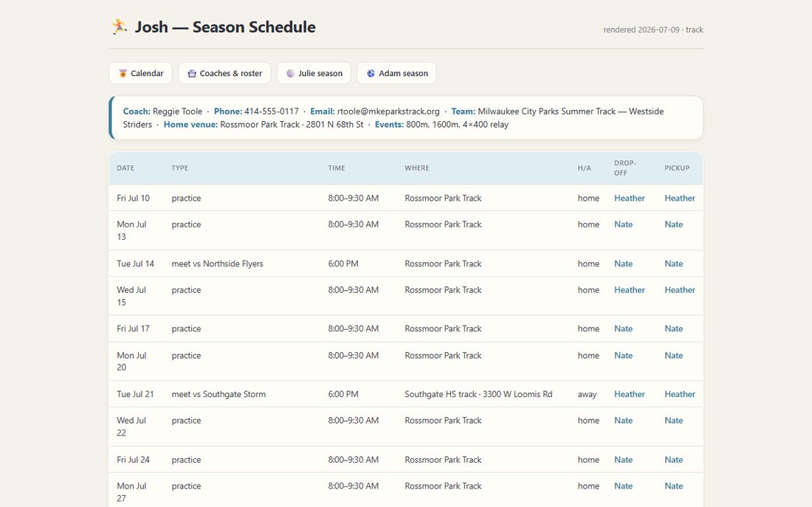Click Nate drop-off for Mon Jul 13

[x=623, y=224]
